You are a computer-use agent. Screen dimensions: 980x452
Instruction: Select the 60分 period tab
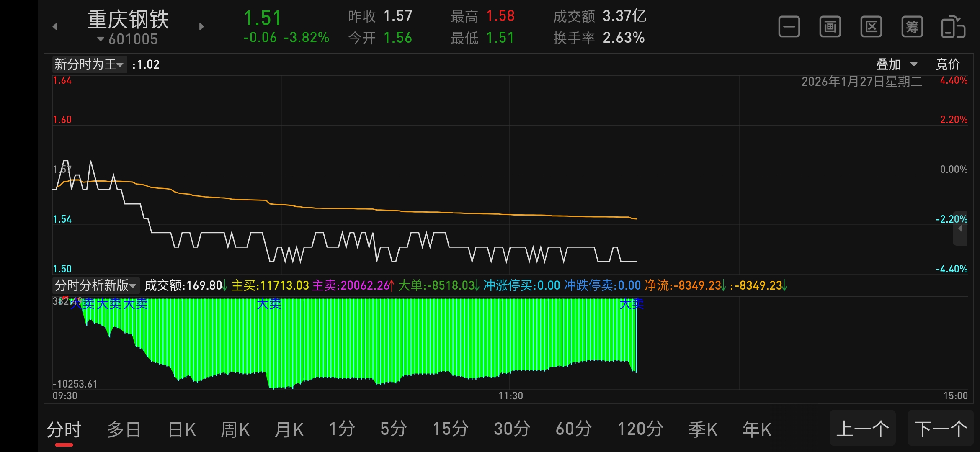click(x=573, y=429)
